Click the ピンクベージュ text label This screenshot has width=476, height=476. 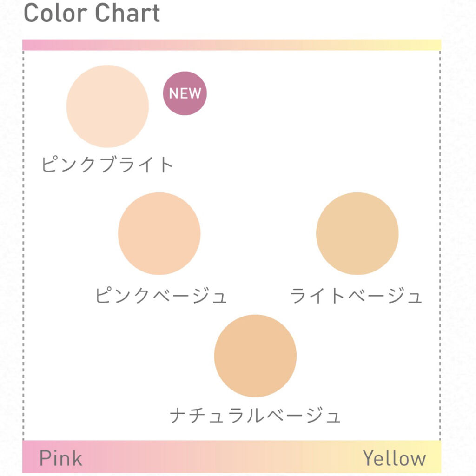point(161,296)
